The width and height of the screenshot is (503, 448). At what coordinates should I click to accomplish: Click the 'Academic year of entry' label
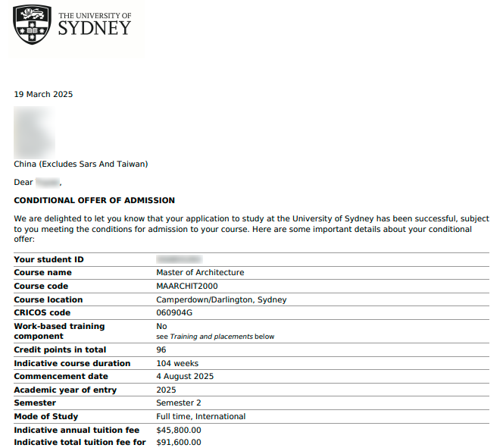[x=65, y=390]
